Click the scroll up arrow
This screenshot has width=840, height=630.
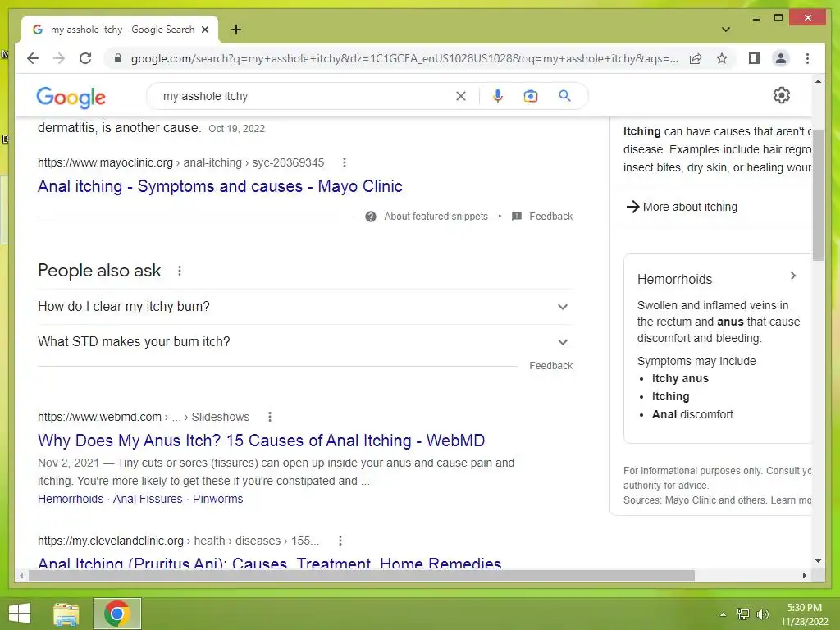click(818, 82)
